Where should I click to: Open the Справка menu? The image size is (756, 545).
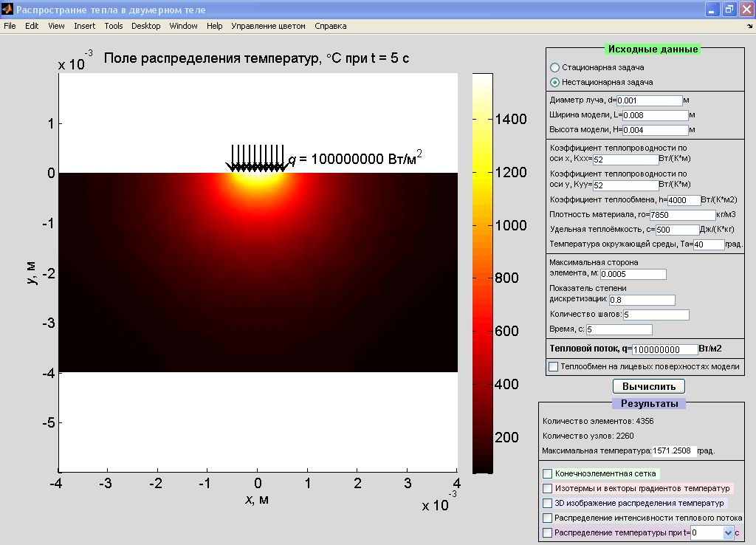[330, 26]
